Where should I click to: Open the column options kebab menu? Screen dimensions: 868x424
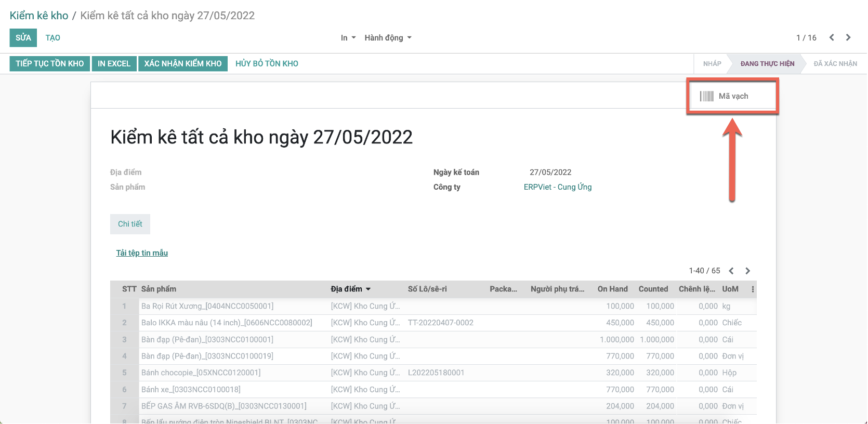click(x=752, y=289)
